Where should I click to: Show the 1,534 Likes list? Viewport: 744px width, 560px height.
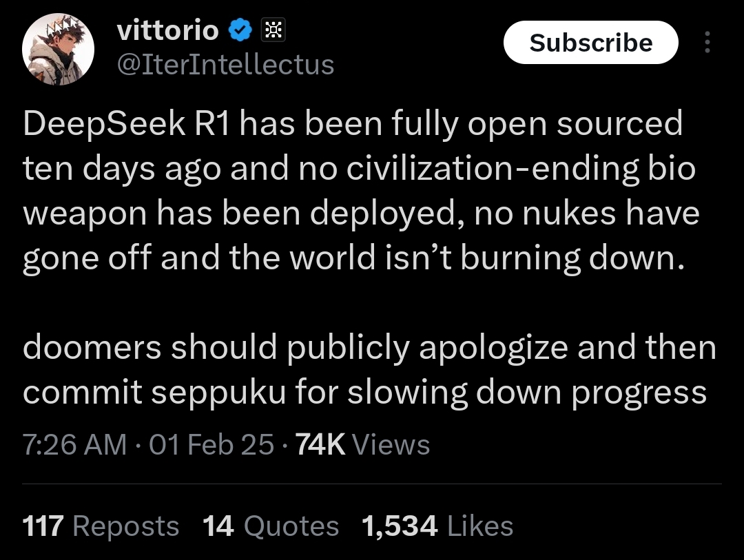(x=437, y=526)
